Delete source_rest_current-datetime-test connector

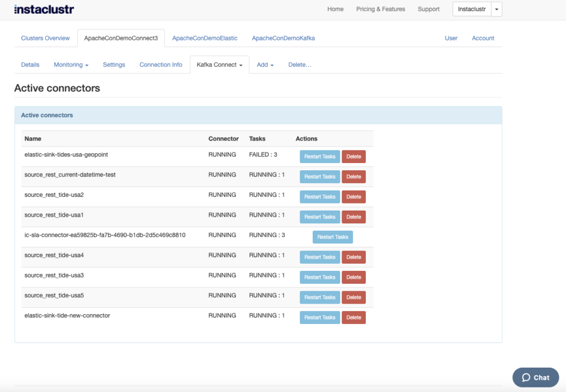[354, 176]
